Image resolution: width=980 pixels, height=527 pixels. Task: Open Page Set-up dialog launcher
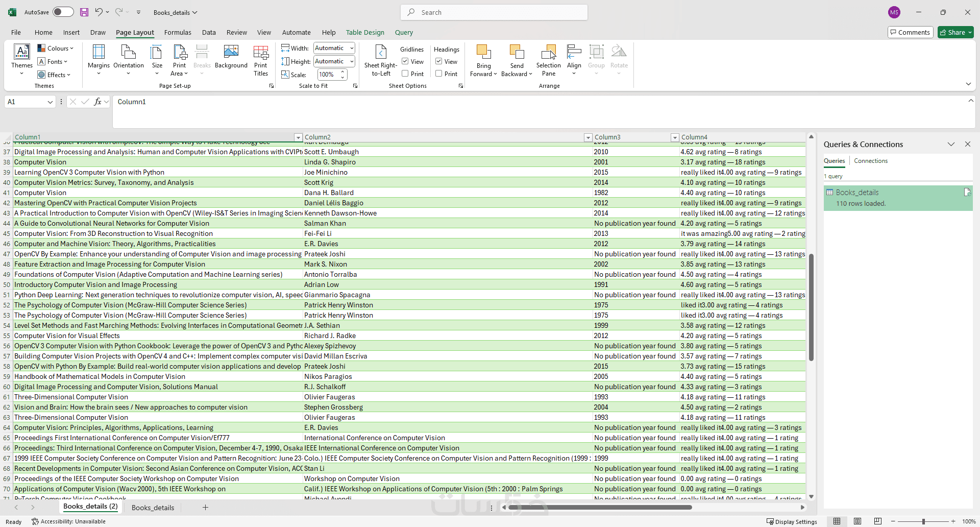pos(272,86)
